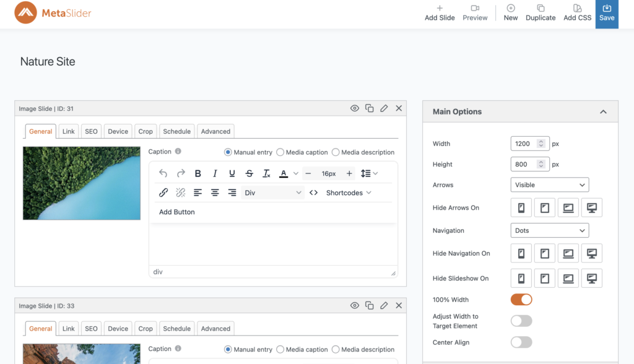Duplicate slide ID 31 using copy icon
The image size is (634, 364).
(x=369, y=108)
